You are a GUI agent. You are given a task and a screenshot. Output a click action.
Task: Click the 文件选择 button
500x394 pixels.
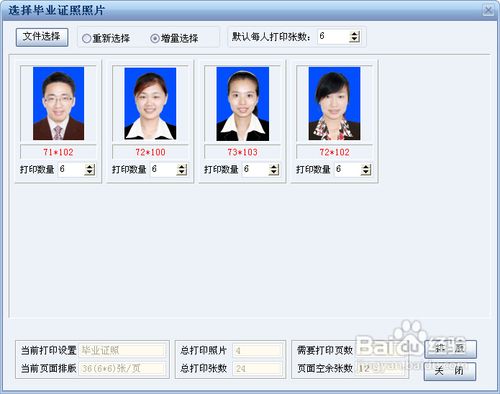click(x=42, y=37)
